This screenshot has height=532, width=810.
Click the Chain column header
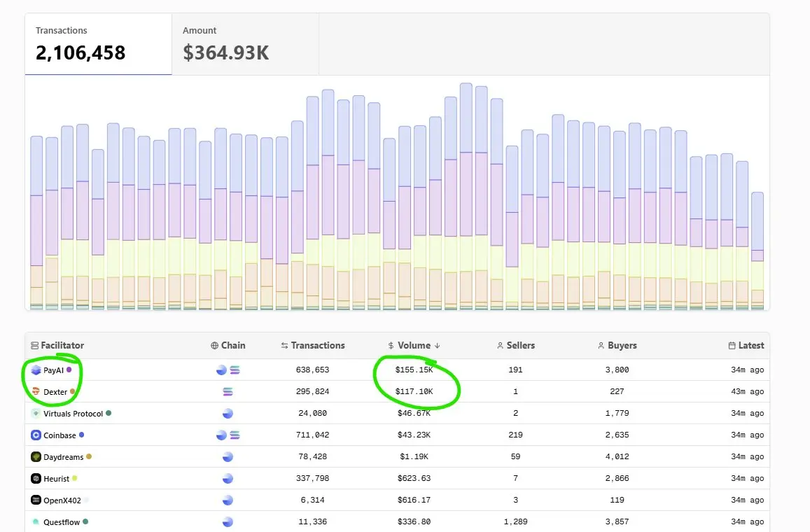(228, 346)
